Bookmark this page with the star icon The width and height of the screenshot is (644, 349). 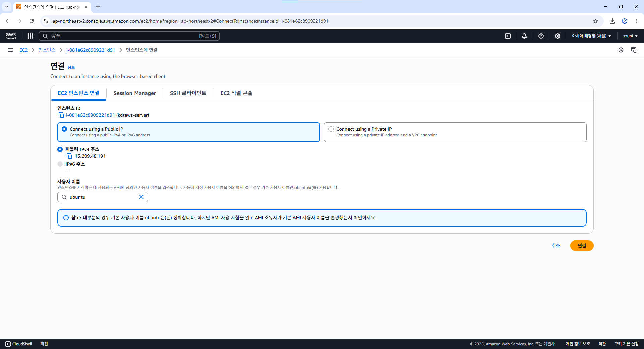[596, 21]
